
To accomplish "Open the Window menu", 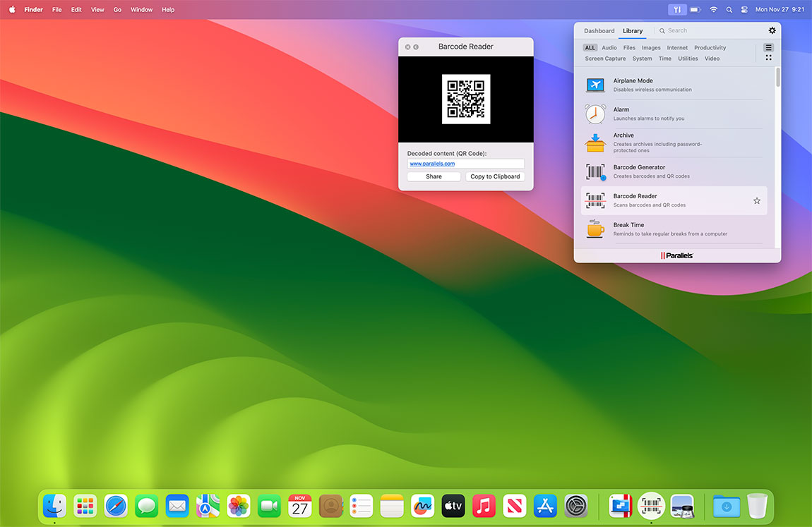I will coord(141,9).
